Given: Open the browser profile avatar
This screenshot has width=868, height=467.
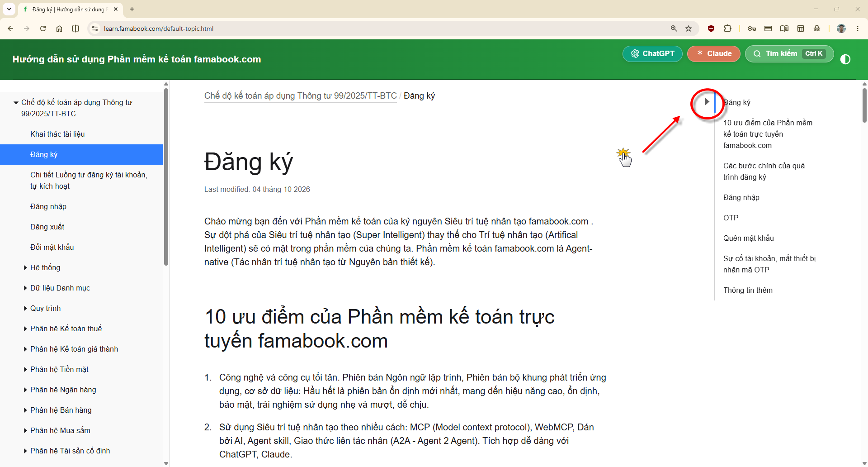Looking at the screenshot, I should [x=841, y=29].
